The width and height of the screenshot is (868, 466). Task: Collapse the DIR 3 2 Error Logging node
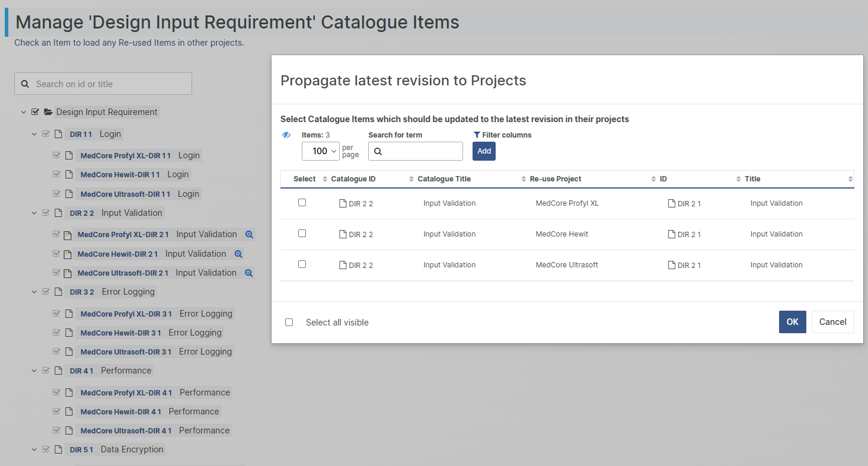[34, 292]
